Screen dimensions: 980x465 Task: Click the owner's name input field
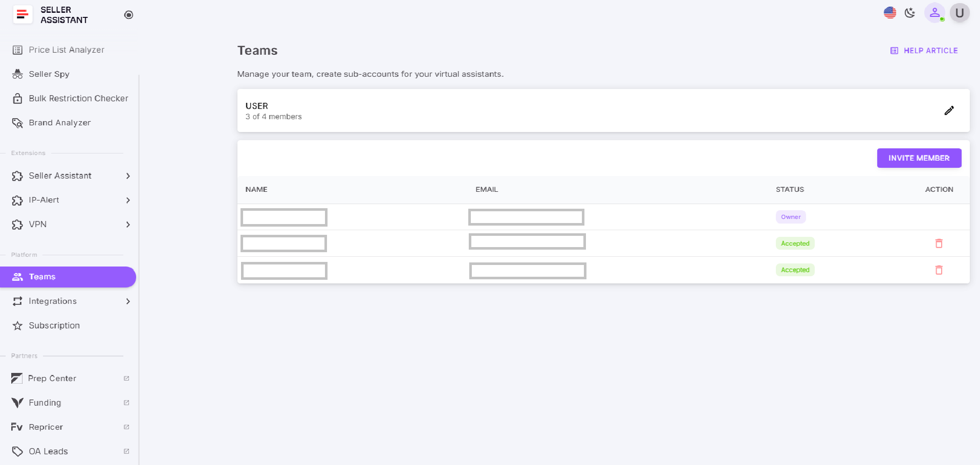pos(284,217)
